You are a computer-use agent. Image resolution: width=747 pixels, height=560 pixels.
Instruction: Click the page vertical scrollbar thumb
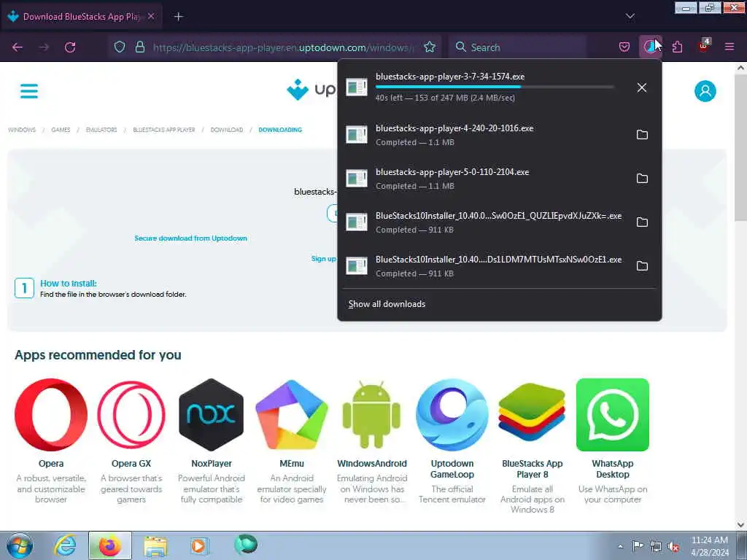click(740, 147)
